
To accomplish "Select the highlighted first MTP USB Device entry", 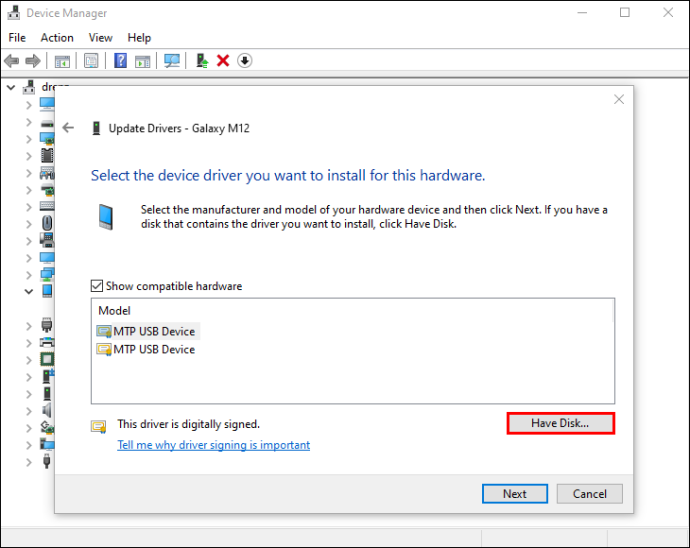I will 148,331.
